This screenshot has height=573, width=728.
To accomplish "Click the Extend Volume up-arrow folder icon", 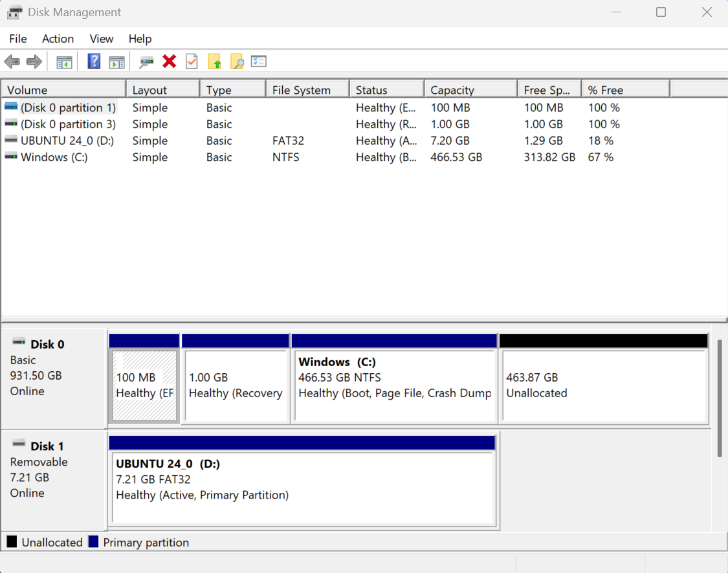I will (x=214, y=61).
